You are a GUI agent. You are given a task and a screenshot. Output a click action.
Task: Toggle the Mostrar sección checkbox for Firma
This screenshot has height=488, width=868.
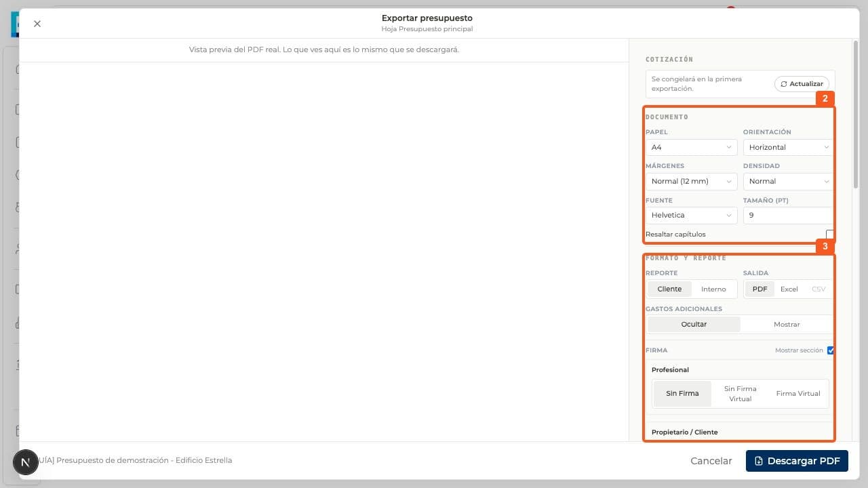point(831,350)
